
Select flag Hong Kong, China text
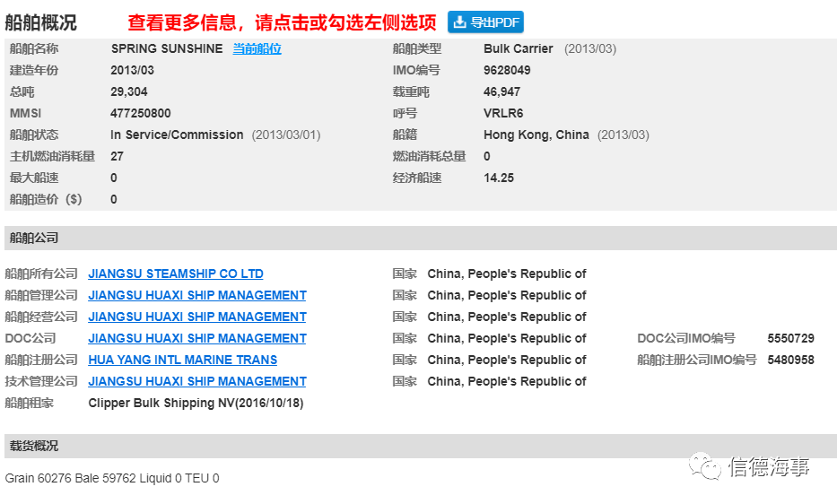[536, 135]
